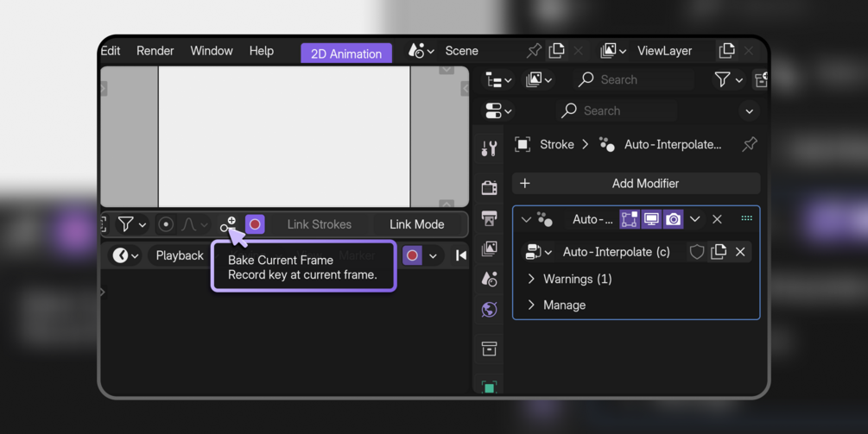
Task: Open the Help menu
Action: [262, 51]
